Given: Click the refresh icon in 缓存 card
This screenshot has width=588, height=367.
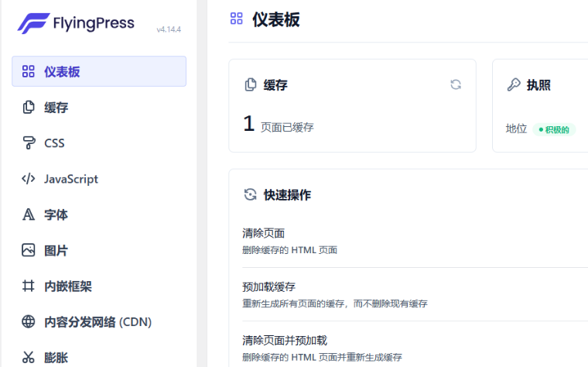Looking at the screenshot, I should 456,85.
